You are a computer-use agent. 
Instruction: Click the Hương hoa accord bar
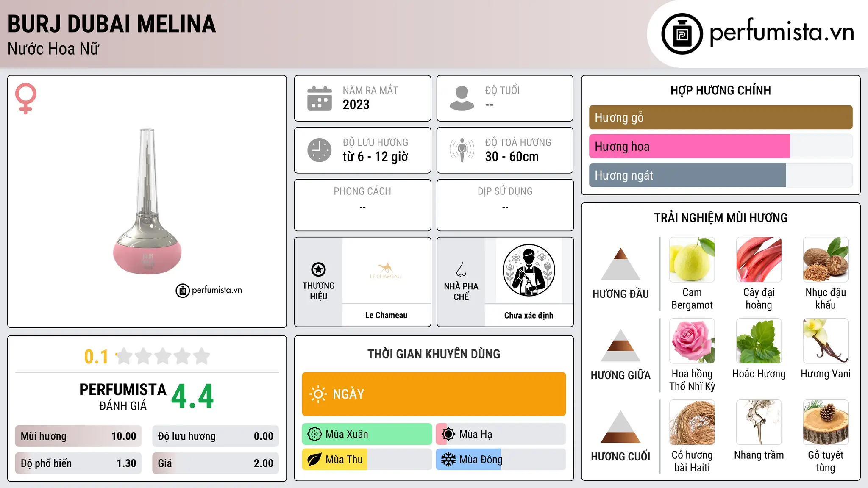tap(721, 146)
